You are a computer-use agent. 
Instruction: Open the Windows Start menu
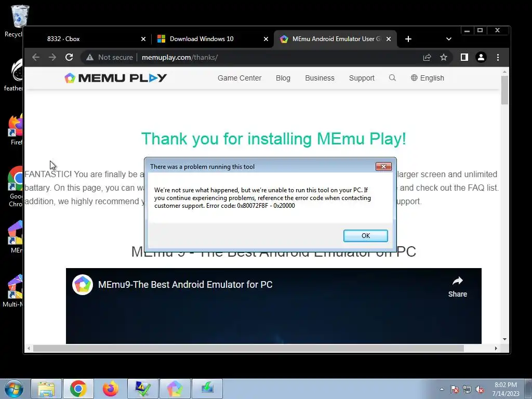point(14,389)
